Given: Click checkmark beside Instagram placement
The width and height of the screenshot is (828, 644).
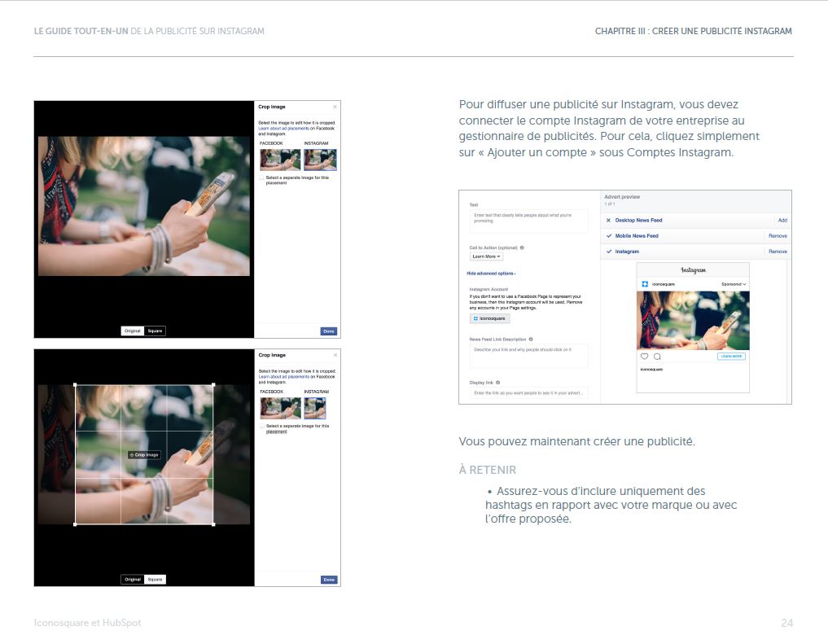Looking at the screenshot, I should click(x=609, y=252).
